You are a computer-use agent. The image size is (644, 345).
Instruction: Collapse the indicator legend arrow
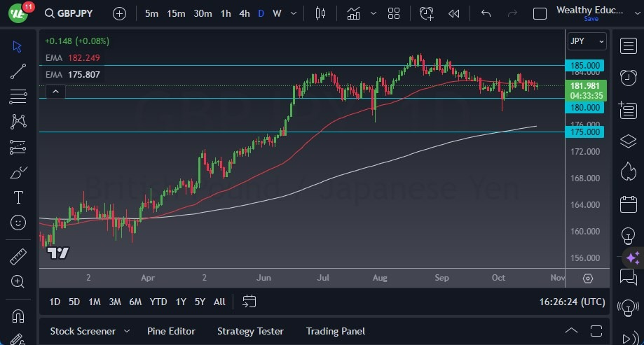pos(56,92)
